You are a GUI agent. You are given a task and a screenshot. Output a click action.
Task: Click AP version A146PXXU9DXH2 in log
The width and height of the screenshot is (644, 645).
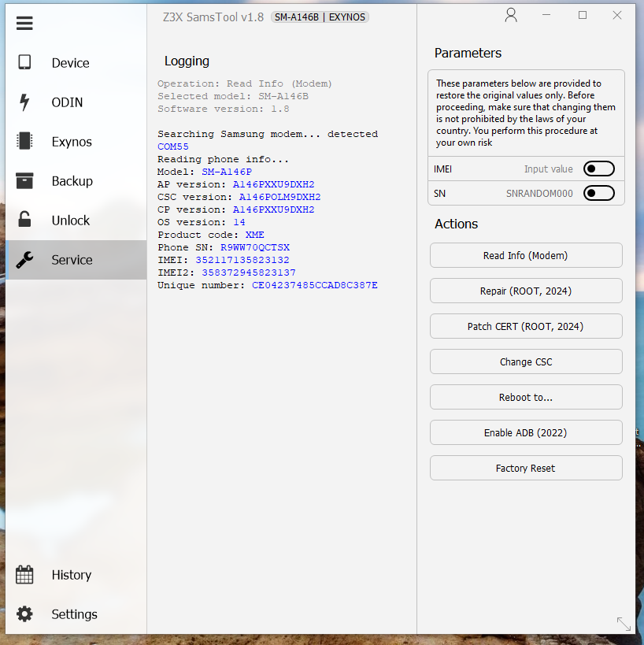click(x=273, y=184)
